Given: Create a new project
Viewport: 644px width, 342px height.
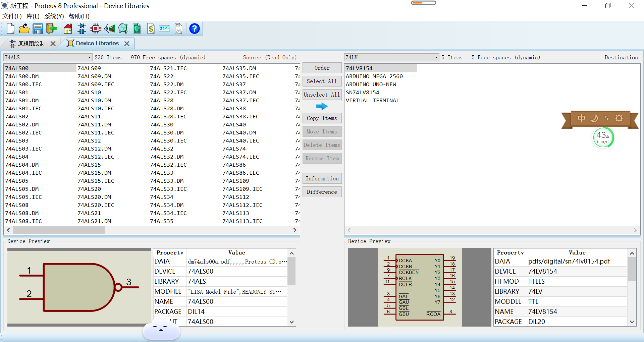Looking at the screenshot, I should 10,28.
